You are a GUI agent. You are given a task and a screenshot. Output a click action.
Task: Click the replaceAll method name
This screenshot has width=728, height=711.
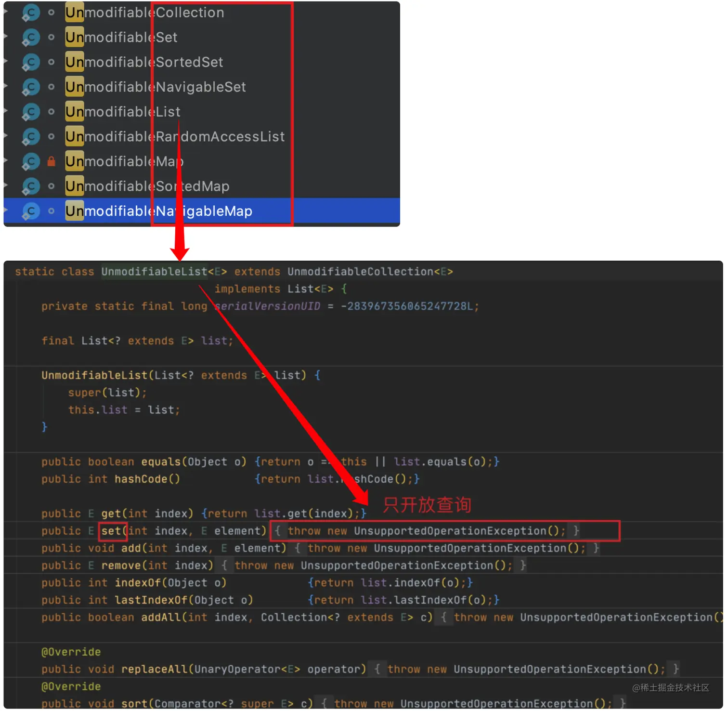point(154,670)
